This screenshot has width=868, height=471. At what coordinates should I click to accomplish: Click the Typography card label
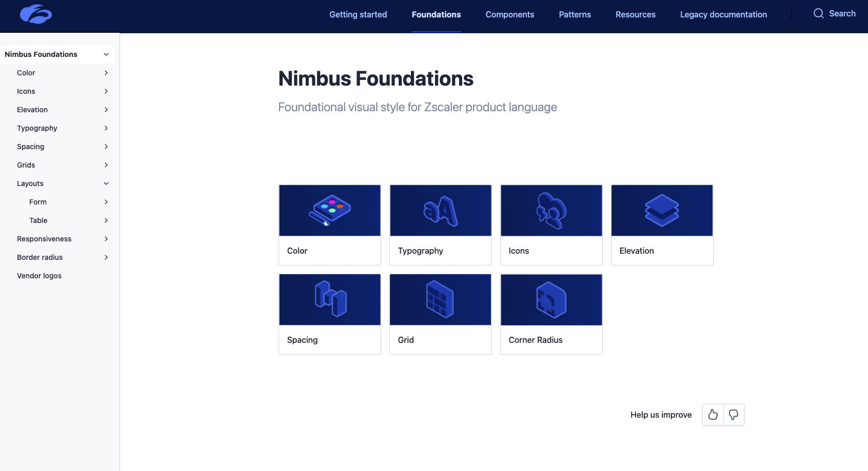coord(421,251)
